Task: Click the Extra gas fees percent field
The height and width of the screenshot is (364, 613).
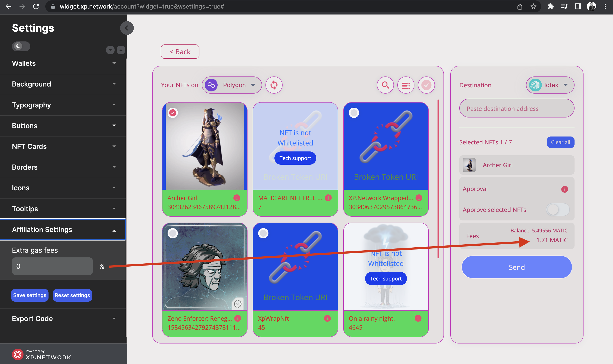Action: 52,266
